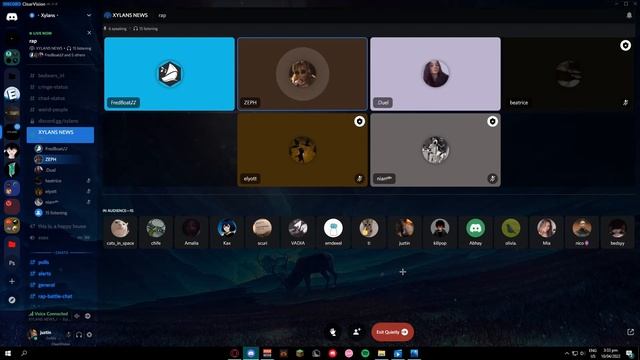Image resolution: width=640 pixels, height=360 pixels.
Task: Open the Ps server icon
Action: click(x=12, y=263)
